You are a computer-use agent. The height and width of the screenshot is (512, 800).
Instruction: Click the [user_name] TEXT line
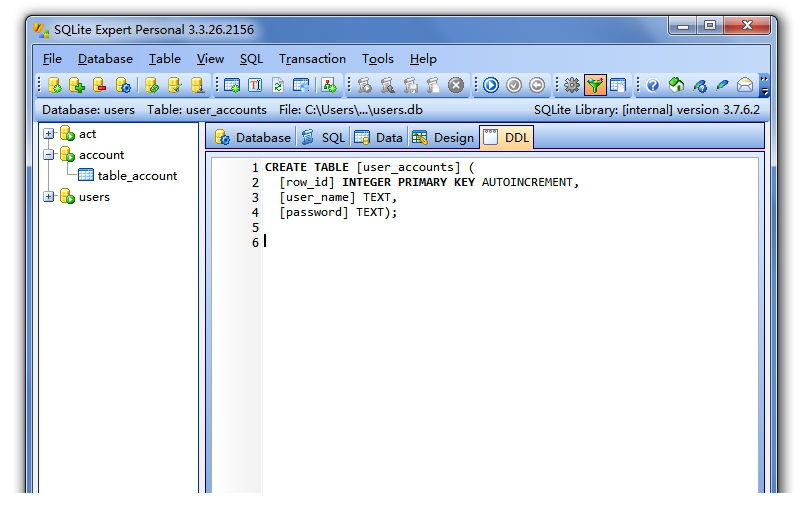(x=338, y=197)
